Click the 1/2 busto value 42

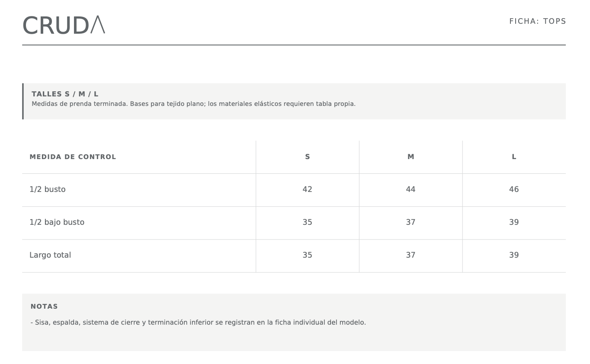coord(308,189)
